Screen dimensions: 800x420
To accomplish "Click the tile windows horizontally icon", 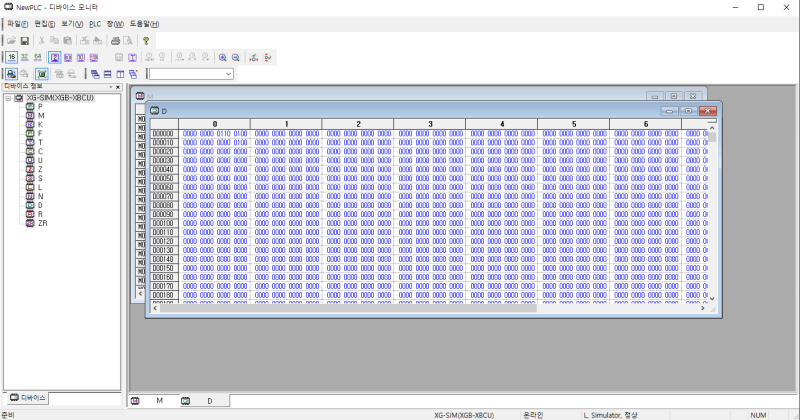I will [x=108, y=74].
